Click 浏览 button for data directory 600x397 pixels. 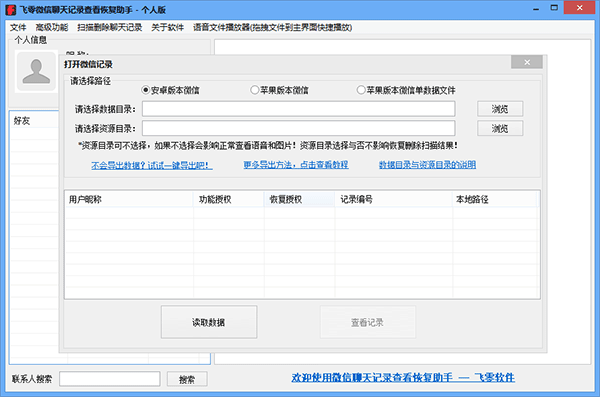[x=500, y=109]
